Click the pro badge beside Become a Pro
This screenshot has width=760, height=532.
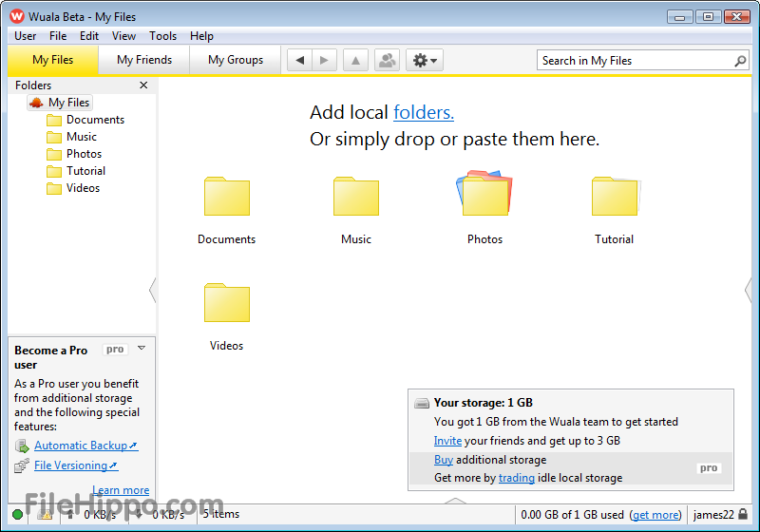click(x=115, y=350)
